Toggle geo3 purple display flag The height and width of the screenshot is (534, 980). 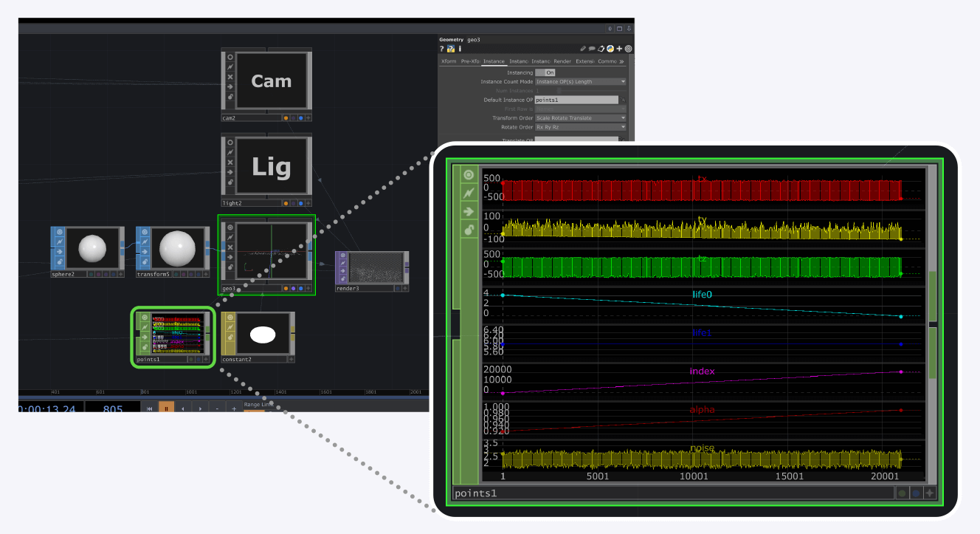[294, 288]
